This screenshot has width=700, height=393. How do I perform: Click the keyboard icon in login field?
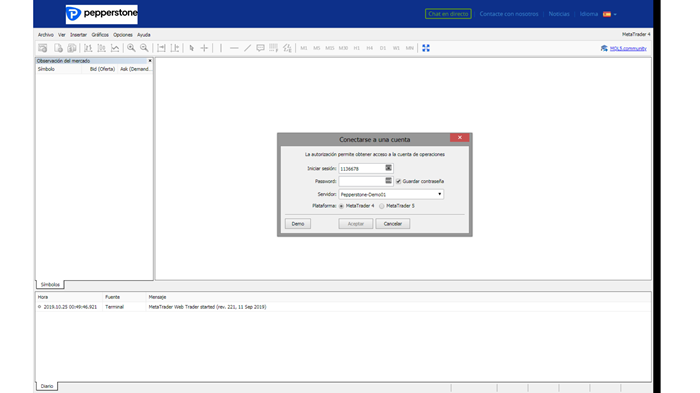pos(388,168)
